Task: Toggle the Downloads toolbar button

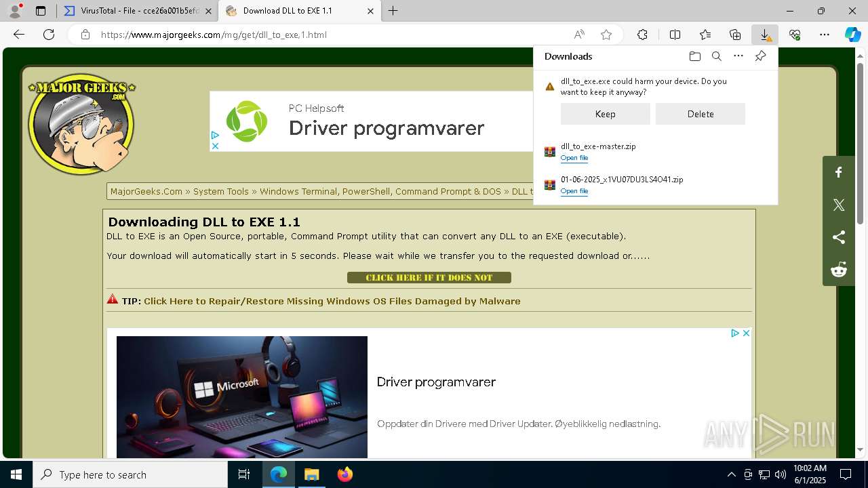Action: (x=765, y=35)
